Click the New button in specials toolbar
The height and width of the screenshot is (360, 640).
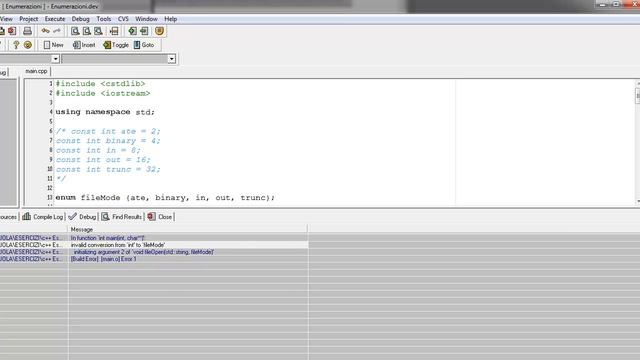pos(53,45)
